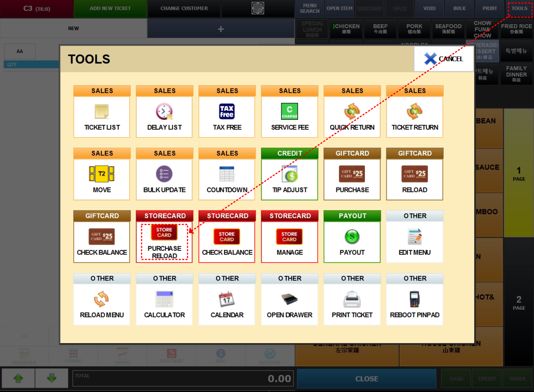Cancel the Tools dialog

[444, 59]
